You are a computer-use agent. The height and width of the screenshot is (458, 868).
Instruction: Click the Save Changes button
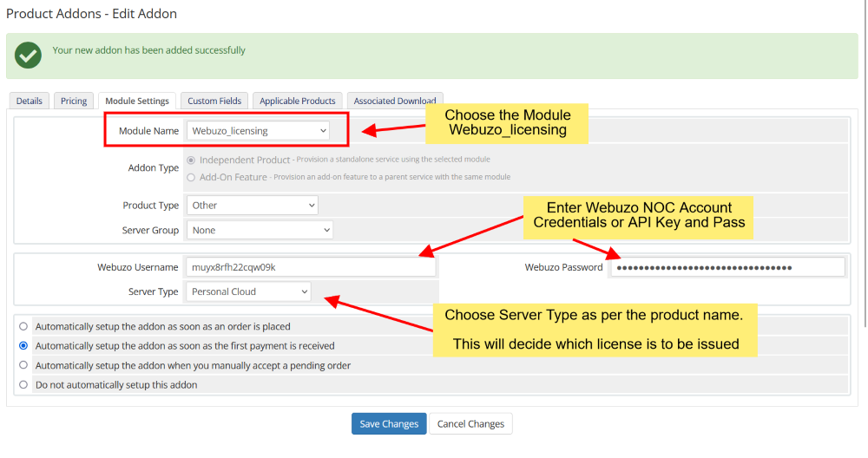click(x=389, y=423)
